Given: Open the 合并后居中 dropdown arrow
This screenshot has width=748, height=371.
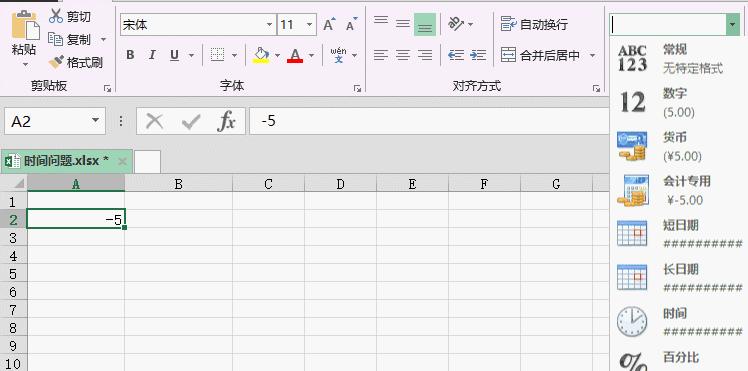Looking at the screenshot, I should [592, 56].
